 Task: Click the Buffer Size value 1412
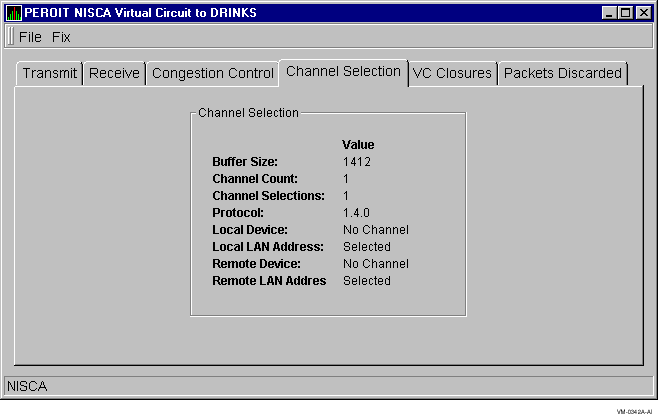pos(357,161)
